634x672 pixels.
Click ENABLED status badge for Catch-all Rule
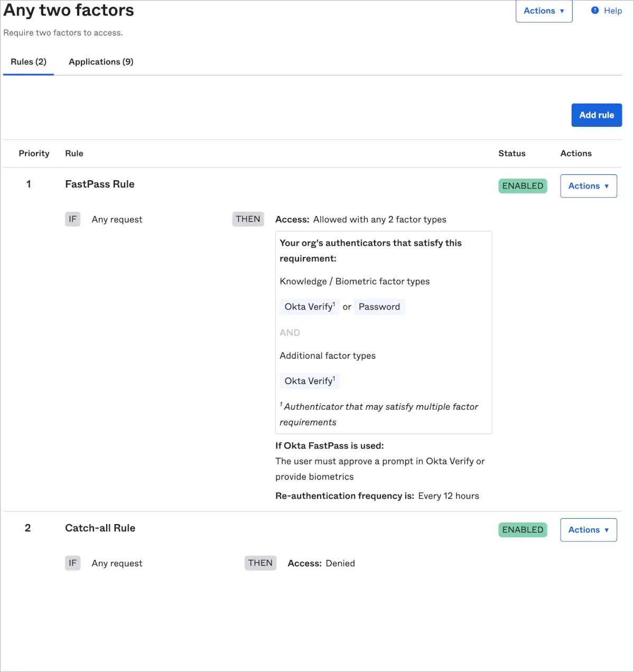[523, 530]
